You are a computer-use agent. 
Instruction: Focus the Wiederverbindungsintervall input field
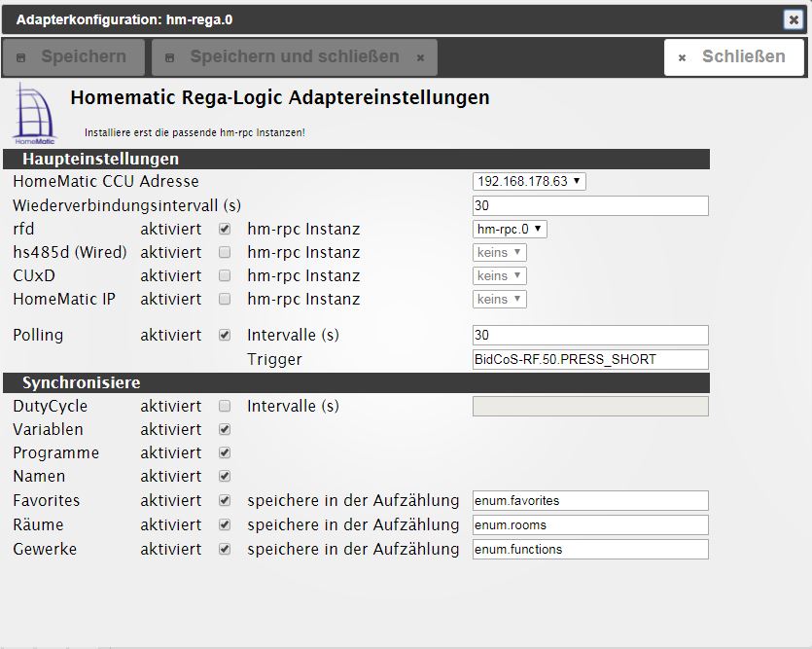pyautogui.click(x=590, y=205)
